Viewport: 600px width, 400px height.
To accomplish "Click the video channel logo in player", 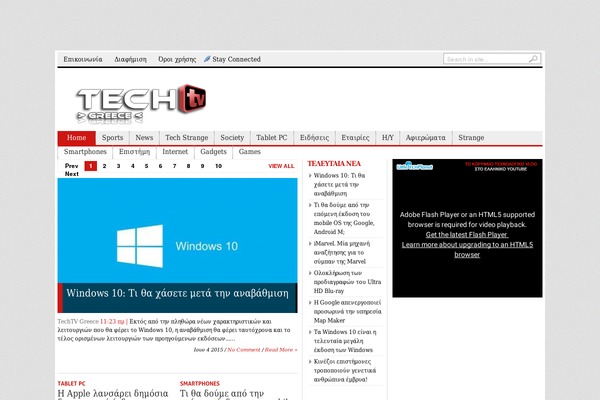I will [x=414, y=166].
